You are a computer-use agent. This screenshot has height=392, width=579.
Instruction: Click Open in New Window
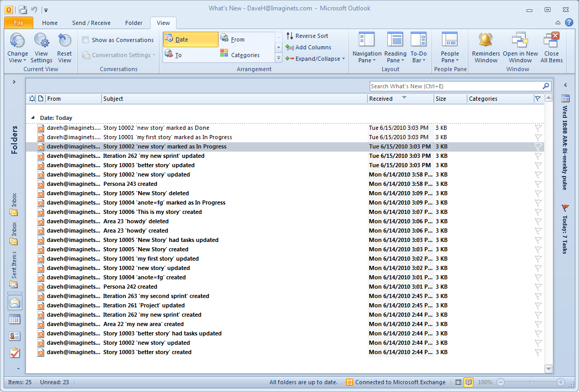tap(520, 48)
